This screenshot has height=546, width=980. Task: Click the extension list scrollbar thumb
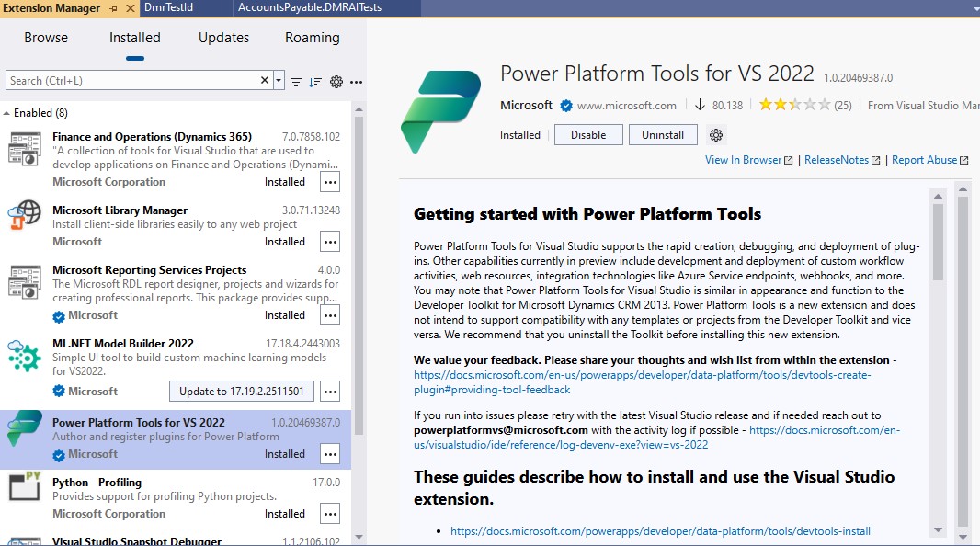pos(359,275)
